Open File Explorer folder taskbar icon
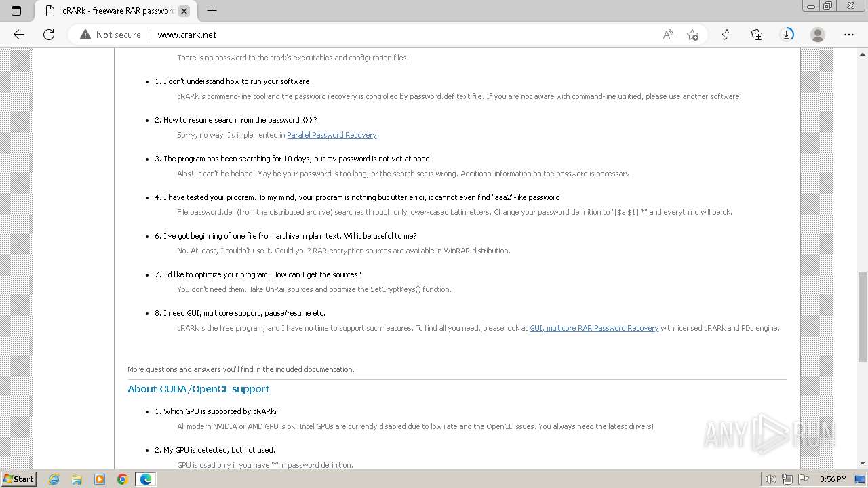This screenshot has height=488, width=868. 77,479
